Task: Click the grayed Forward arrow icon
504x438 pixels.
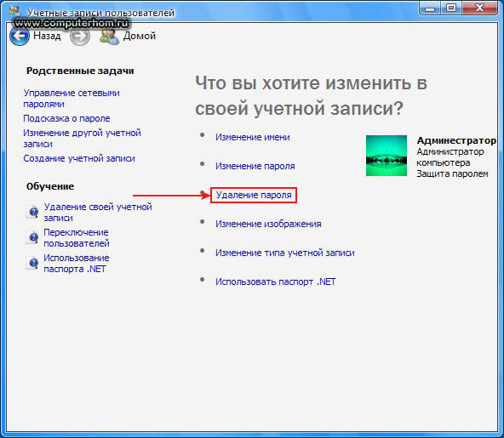Action: pyautogui.click(x=80, y=36)
